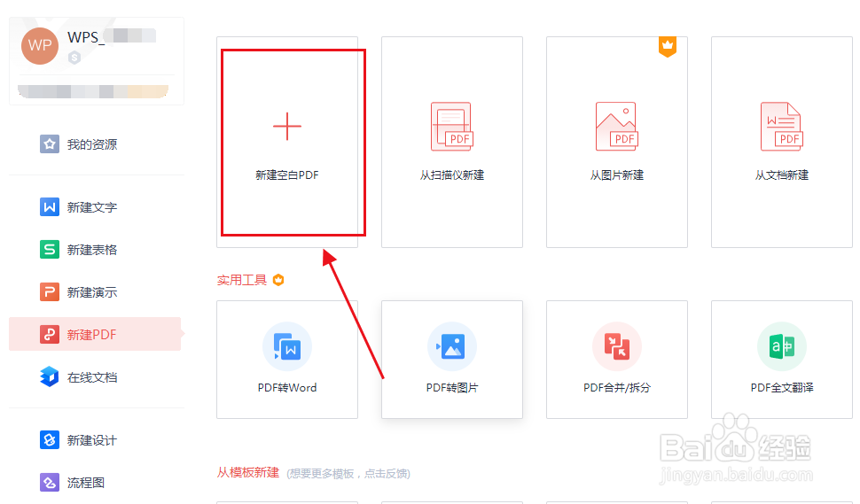Click the blurred banner under the profile
Image resolution: width=860 pixels, height=504 pixels.
93,91
